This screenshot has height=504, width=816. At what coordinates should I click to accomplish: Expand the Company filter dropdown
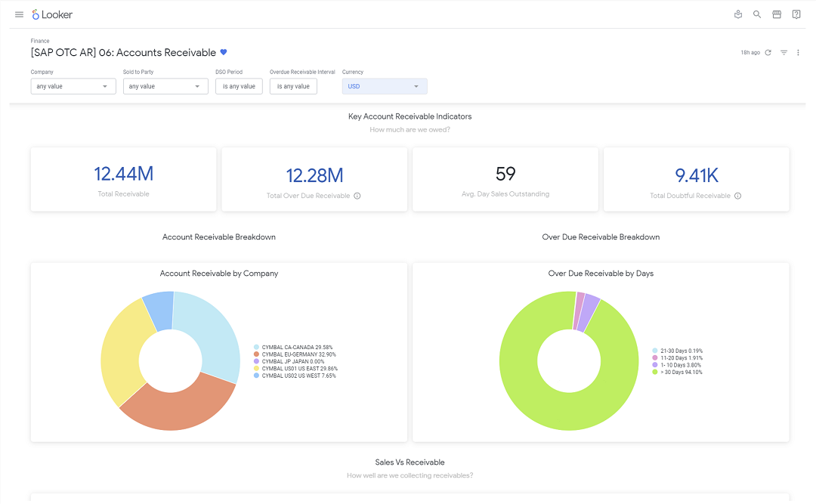(x=73, y=86)
